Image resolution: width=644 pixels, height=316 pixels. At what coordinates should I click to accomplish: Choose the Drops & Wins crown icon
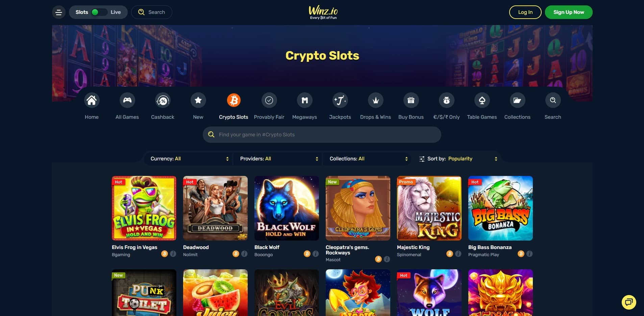point(375,100)
